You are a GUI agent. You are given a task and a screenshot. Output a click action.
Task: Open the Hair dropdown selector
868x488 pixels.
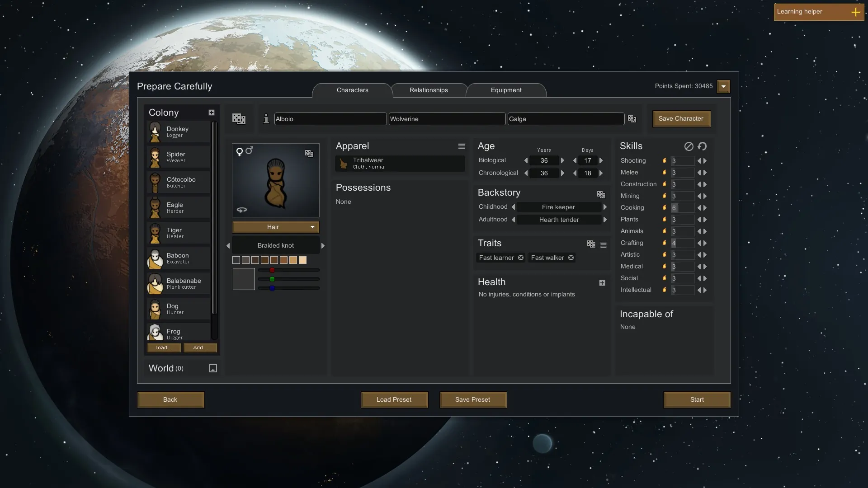[x=275, y=227]
